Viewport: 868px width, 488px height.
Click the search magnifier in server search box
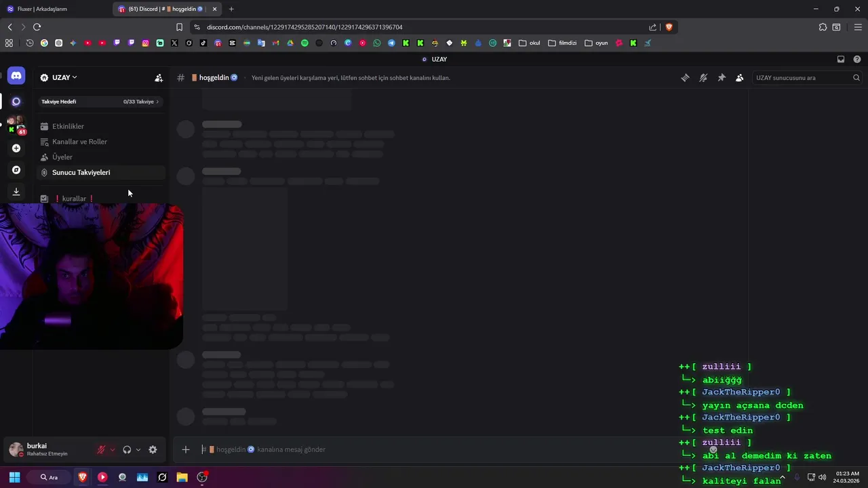coord(856,78)
